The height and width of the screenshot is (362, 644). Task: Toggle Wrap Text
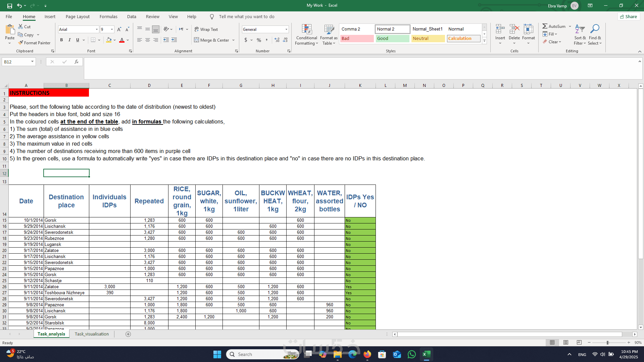(x=206, y=30)
